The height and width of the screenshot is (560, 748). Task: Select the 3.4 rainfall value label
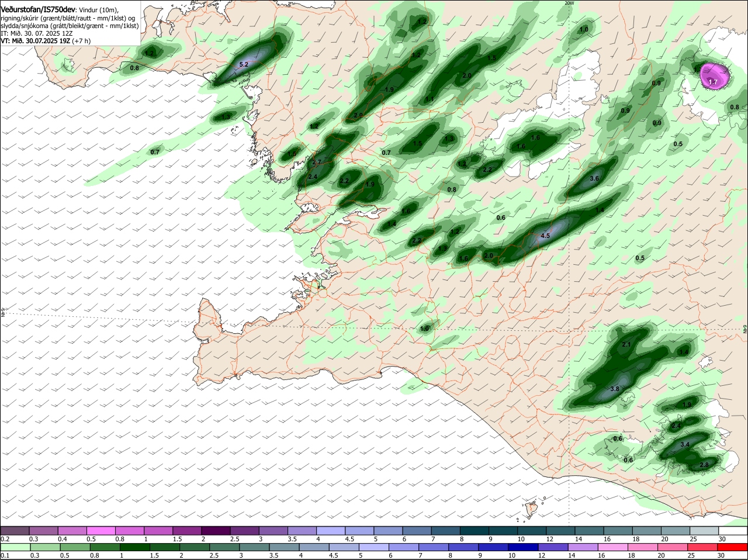coord(685,444)
